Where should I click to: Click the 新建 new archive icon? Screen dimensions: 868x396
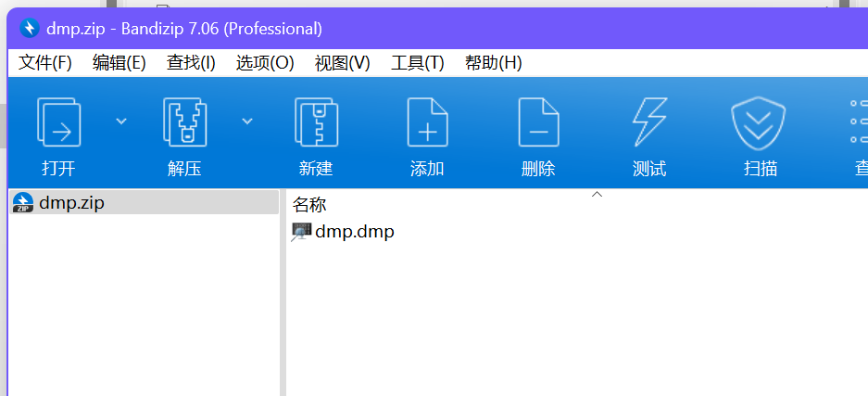[316, 121]
